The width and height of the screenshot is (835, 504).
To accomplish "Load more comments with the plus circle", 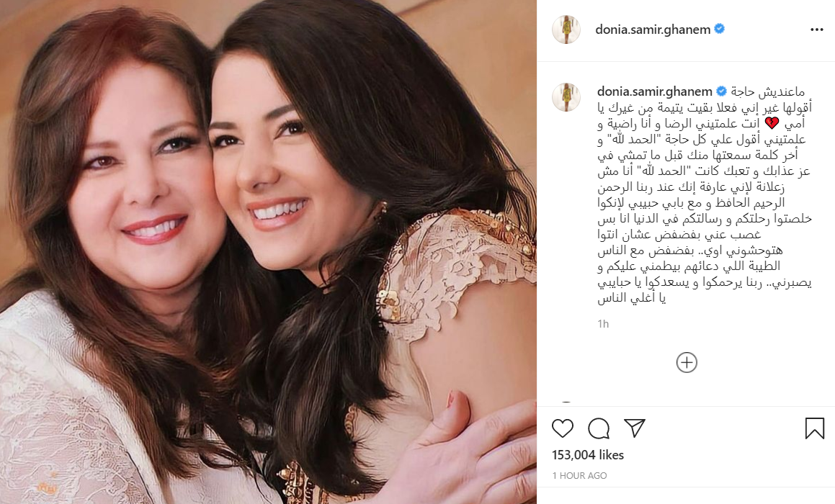I will point(687,362).
